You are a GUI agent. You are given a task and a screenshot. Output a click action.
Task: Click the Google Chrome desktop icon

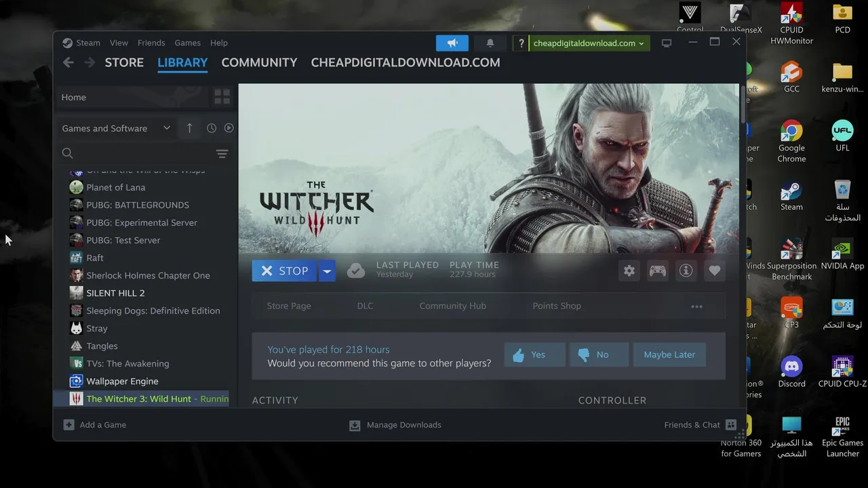791,142
